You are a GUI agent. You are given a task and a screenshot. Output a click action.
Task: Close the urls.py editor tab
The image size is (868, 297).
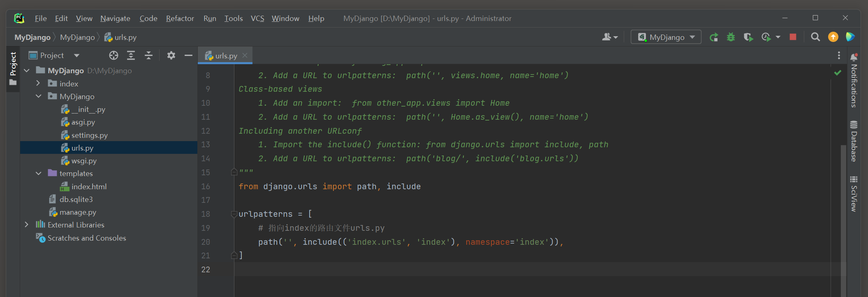(245, 56)
